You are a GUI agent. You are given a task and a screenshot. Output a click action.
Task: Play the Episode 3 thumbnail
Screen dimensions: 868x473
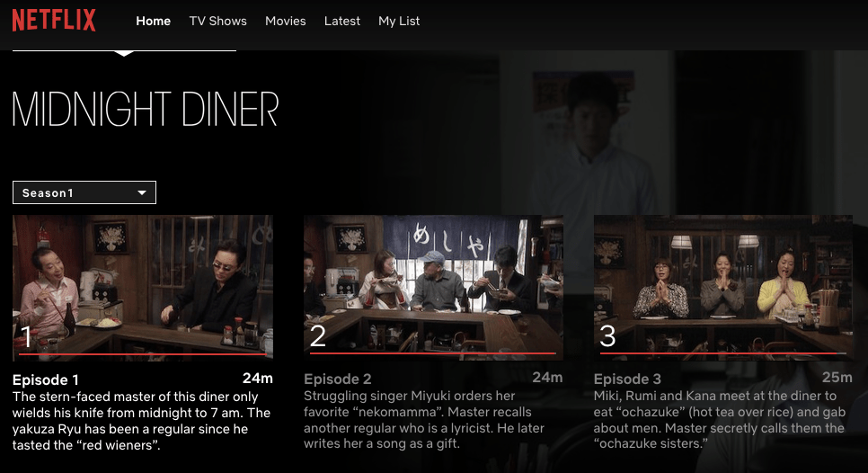tap(723, 288)
